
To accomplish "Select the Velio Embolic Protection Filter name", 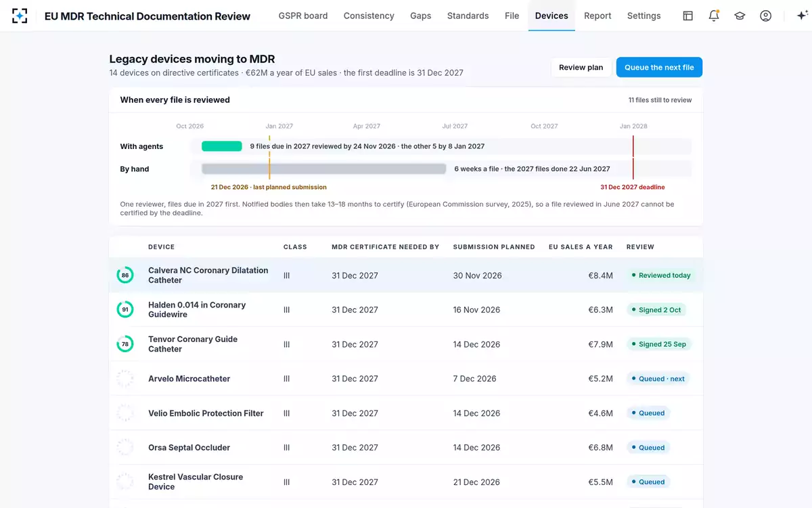I will (x=206, y=413).
